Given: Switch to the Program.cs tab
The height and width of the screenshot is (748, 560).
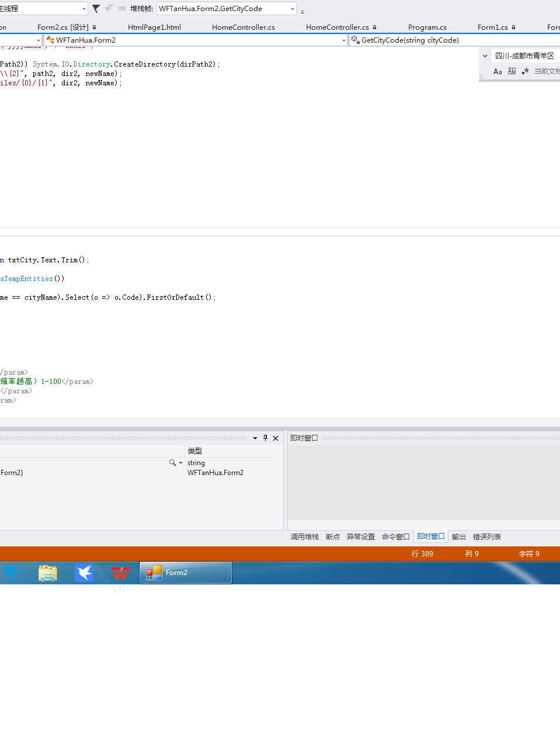Looking at the screenshot, I should pyautogui.click(x=427, y=27).
